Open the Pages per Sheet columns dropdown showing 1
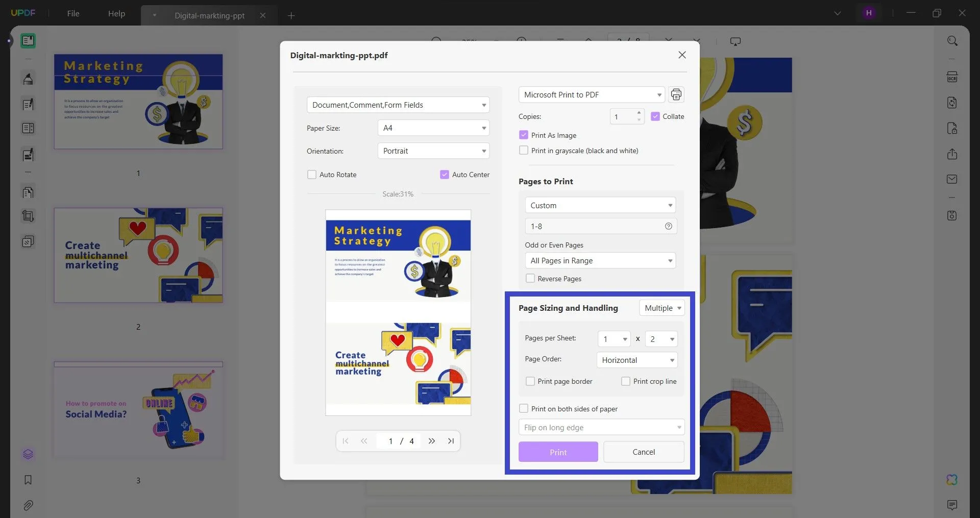 click(x=615, y=339)
